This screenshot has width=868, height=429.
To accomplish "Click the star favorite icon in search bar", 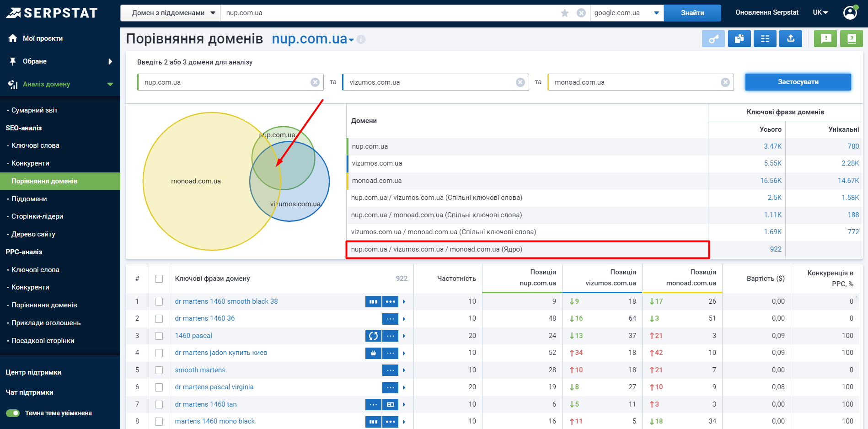I will 565,13.
